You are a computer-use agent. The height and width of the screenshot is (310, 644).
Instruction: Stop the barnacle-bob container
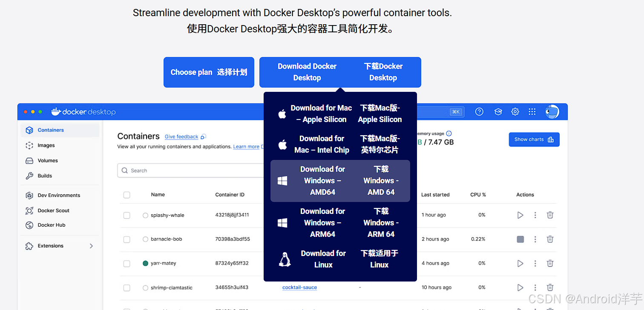[x=520, y=239]
